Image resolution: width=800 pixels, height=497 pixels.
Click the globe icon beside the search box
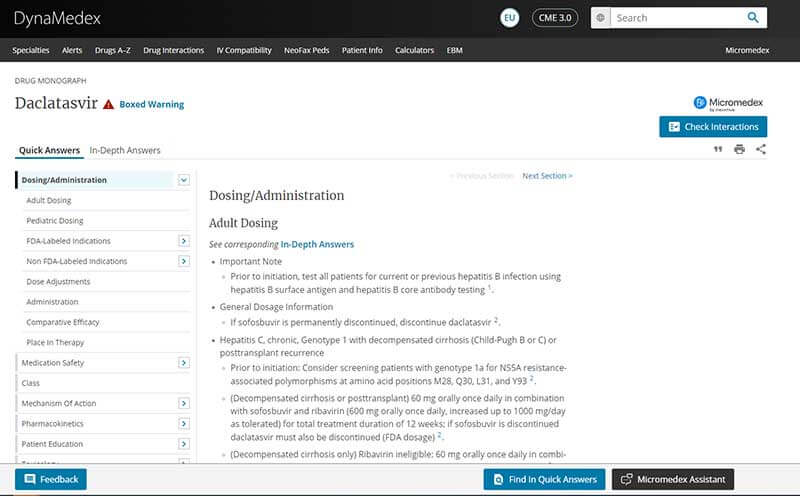[x=600, y=18]
